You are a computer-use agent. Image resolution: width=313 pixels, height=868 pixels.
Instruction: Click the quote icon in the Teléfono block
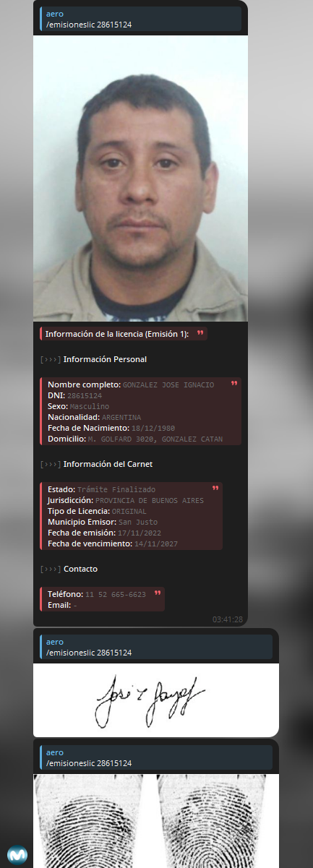pos(157,593)
